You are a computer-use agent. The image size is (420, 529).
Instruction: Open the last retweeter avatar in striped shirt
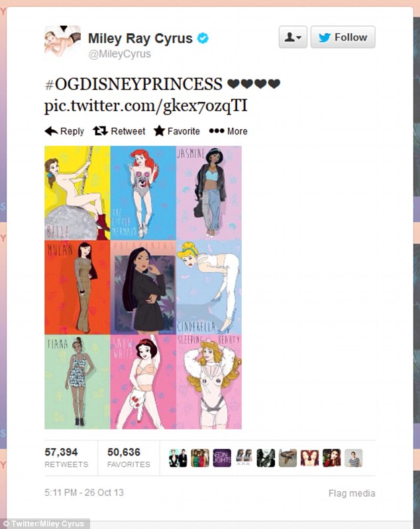click(354, 457)
